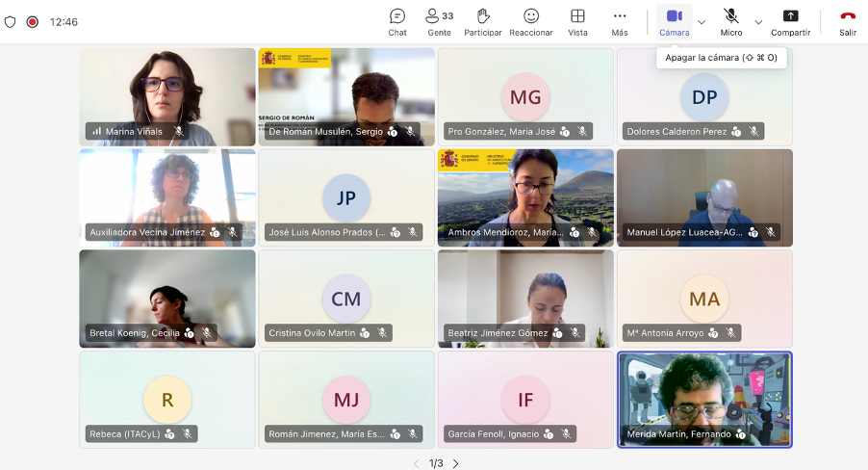Click muted mic icon on Rebeca (ITACyL)

(x=188, y=434)
